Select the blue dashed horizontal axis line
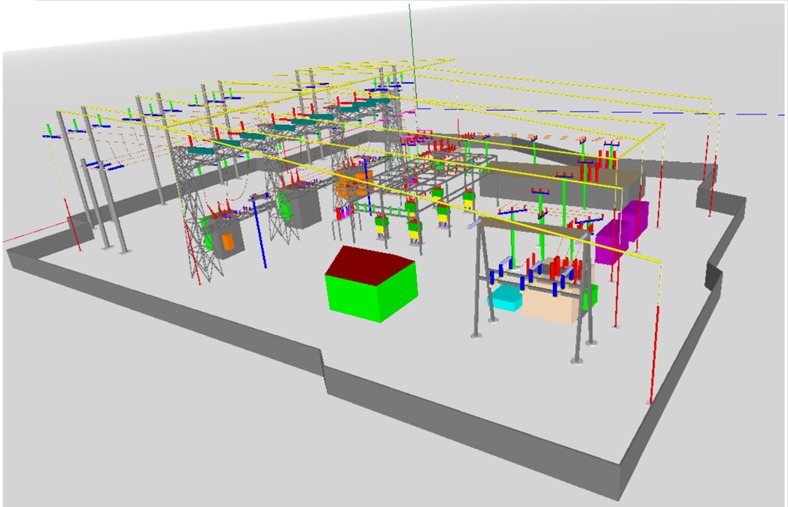Image resolution: width=788 pixels, height=507 pixels. (x=601, y=112)
